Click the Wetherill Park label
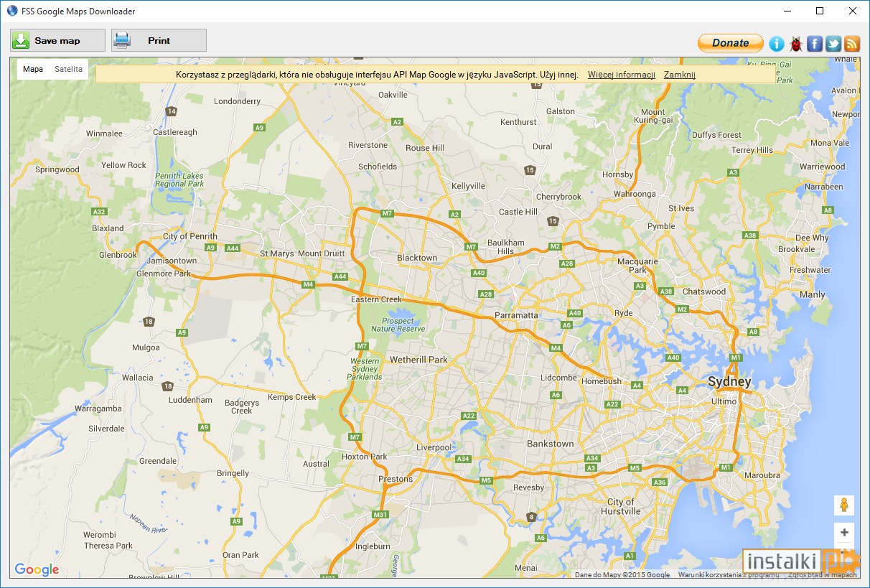 coord(418,359)
